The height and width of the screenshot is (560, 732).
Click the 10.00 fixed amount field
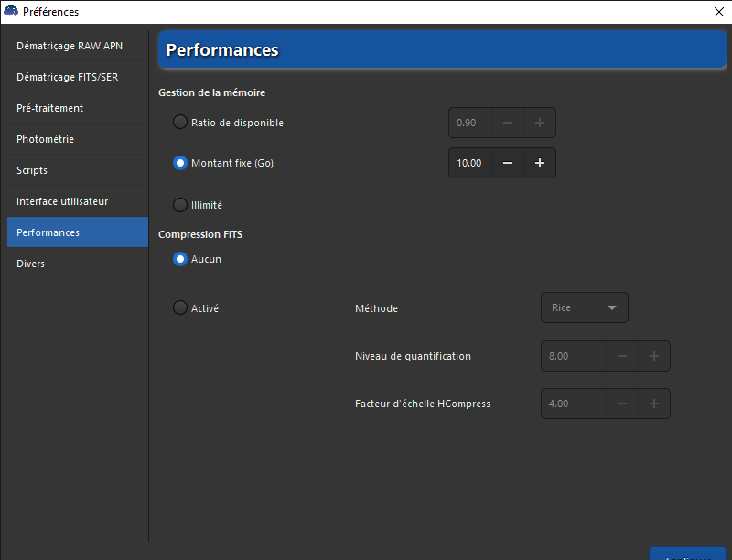click(x=470, y=163)
